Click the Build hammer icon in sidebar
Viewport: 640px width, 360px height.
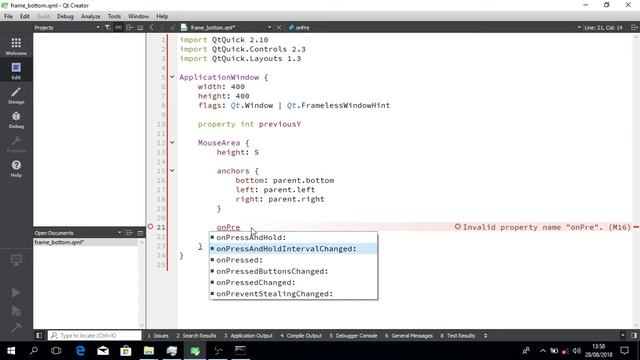[16, 328]
